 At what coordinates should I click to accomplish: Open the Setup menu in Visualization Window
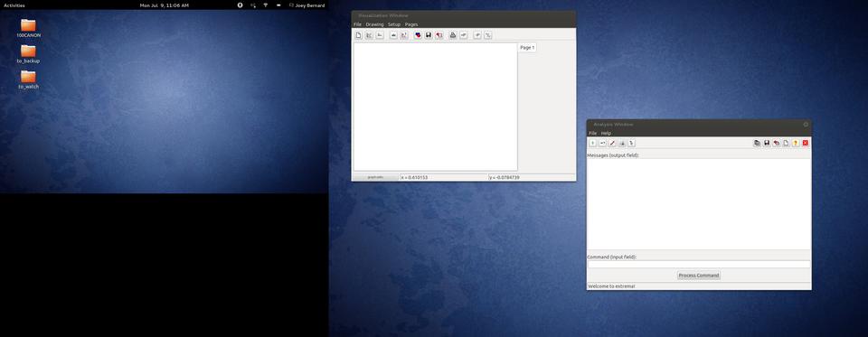[x=394, y=24]
